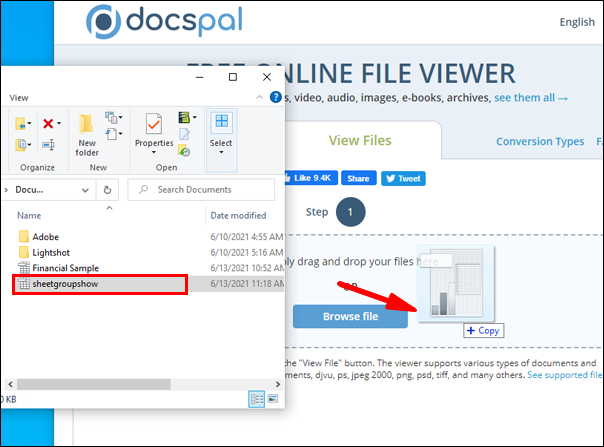The height and width of the screenshot is (447, 604).
Task: Select the Financial Sample file name
Action: (65, 268)
